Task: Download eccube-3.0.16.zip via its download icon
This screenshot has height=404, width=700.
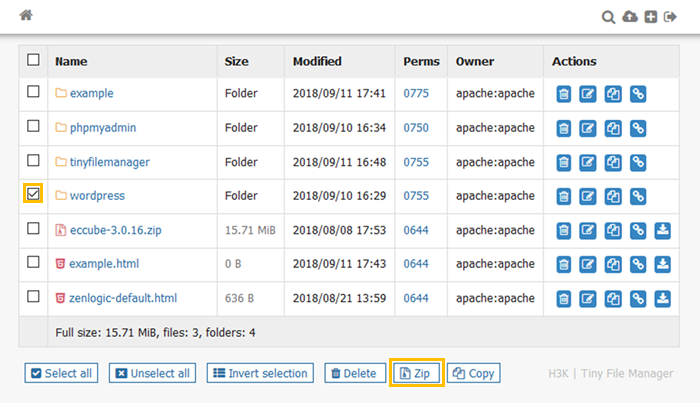Action: pos(662,230)
